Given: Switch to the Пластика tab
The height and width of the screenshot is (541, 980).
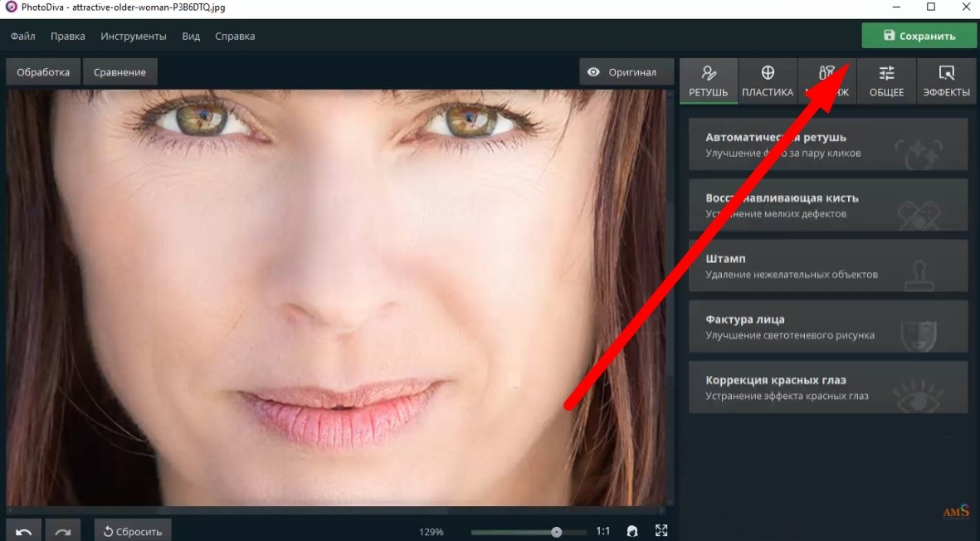Looking at the screenshot, I should click(x=768, y=81).
